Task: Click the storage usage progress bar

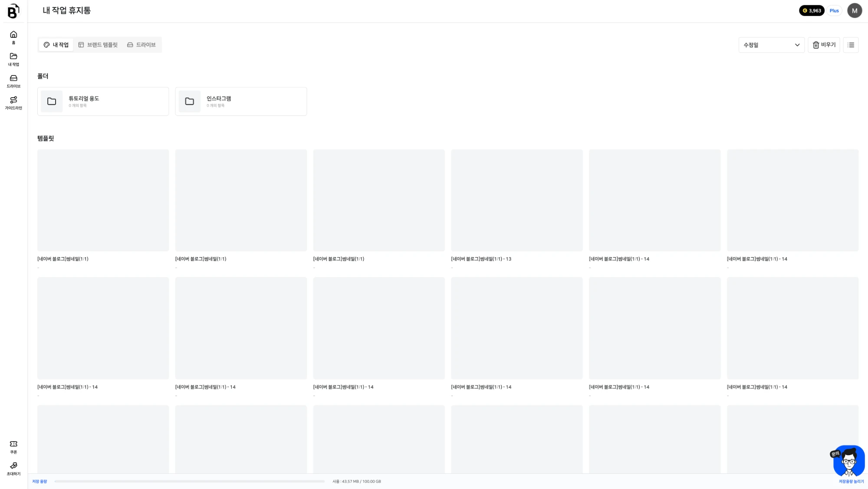Action: coord(189,481)
